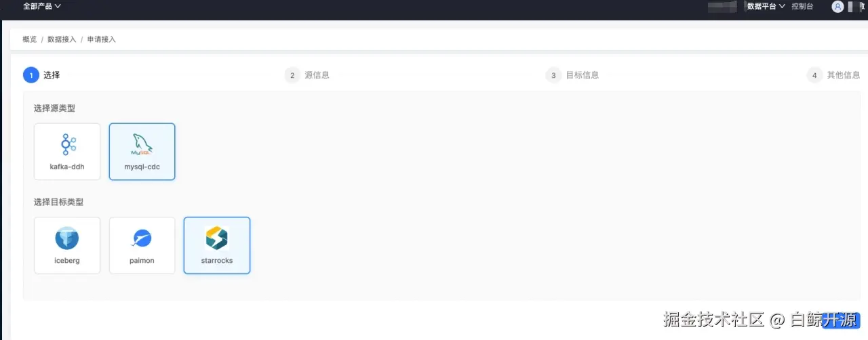This screenshot has width=868, height=340.
Task: Pick the iceberg target icon
Action: point(67,238)
